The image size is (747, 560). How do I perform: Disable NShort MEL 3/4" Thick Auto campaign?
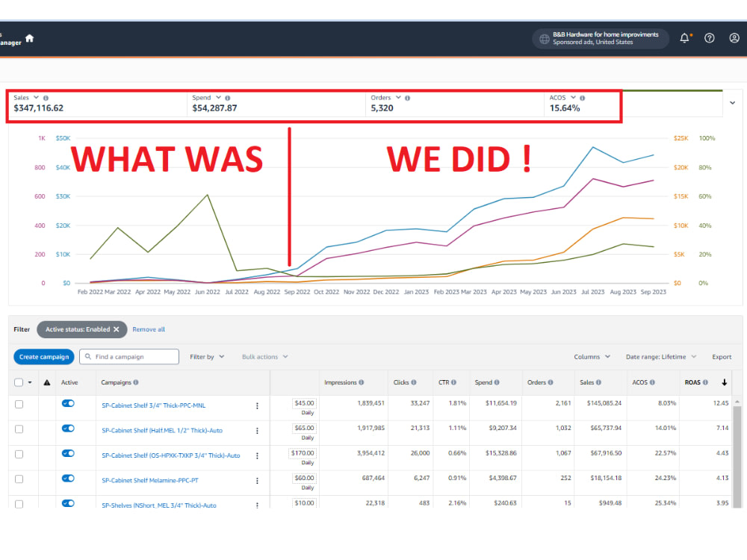pos(68,503)
